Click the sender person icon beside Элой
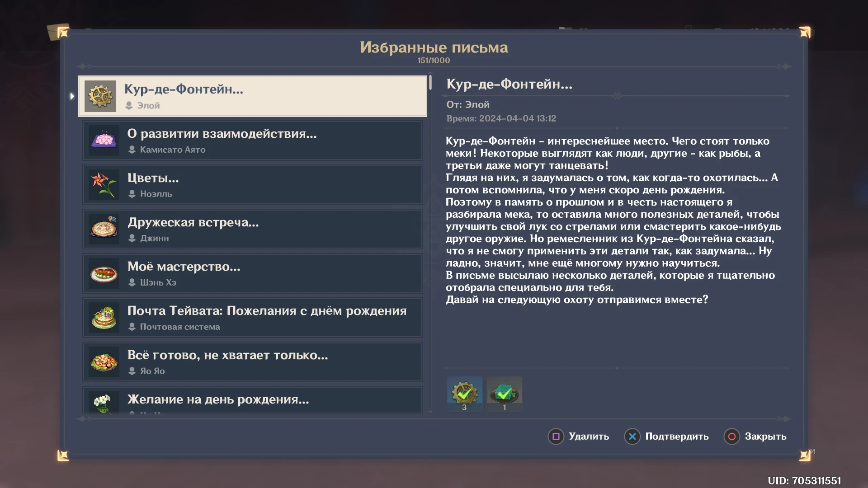This screenshot has width=868, height=488. (129, 105)
